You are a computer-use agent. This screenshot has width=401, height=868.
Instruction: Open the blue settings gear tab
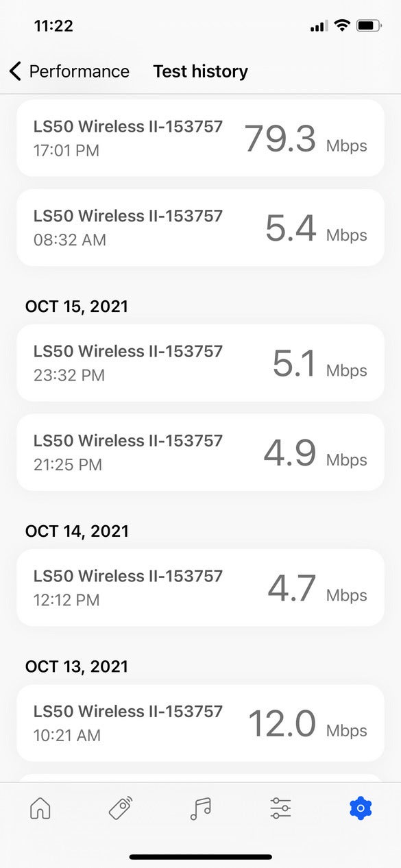click(361, 809)
